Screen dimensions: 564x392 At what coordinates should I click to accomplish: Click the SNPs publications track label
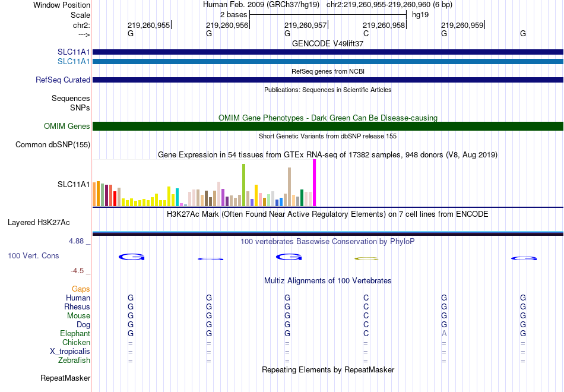click(80, 108)
